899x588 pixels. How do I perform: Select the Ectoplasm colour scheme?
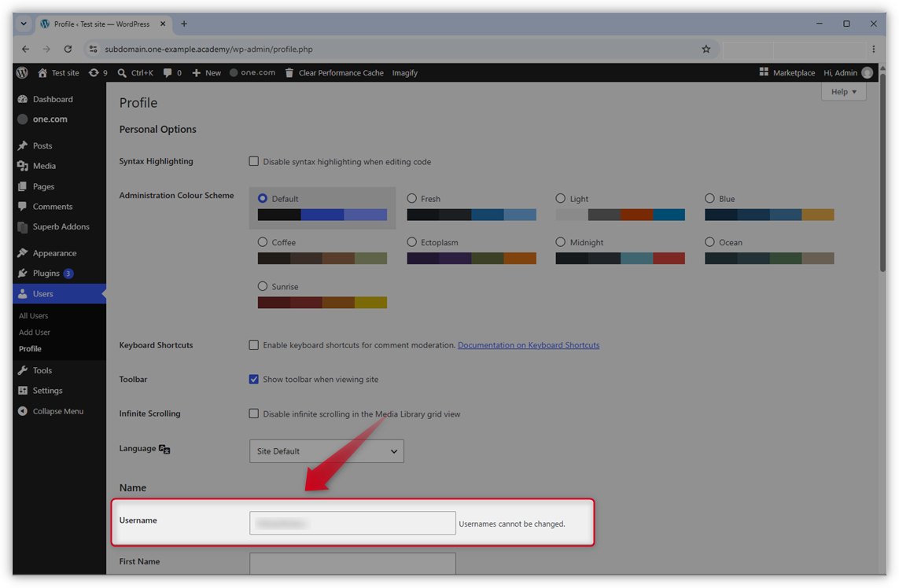point(411,242)
